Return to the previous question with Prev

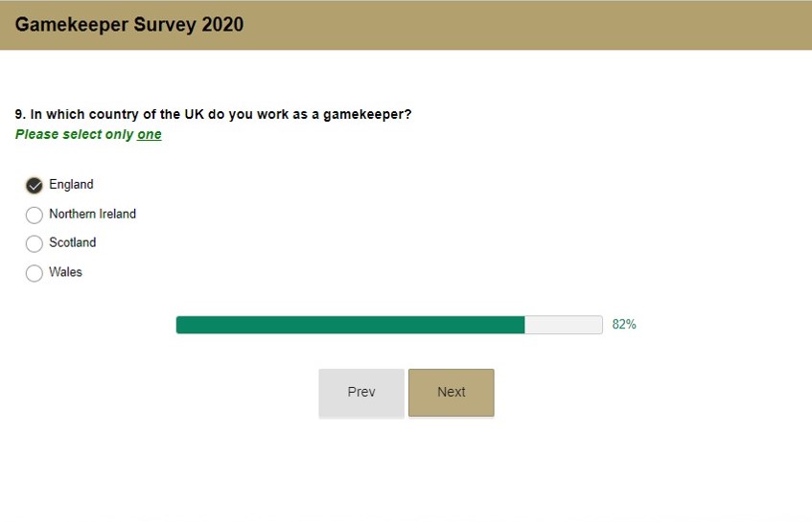[361, 392]
